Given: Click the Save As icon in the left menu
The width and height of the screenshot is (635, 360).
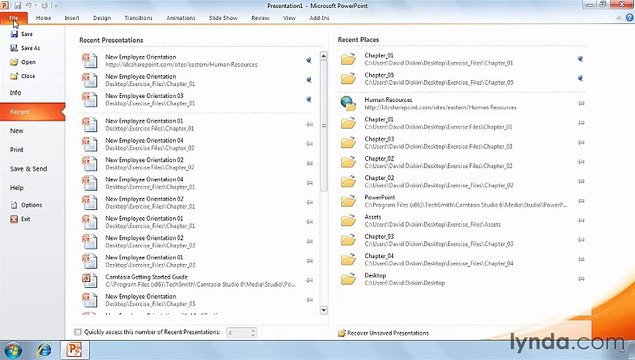Looking at the screenshot, I should point(14,48).
